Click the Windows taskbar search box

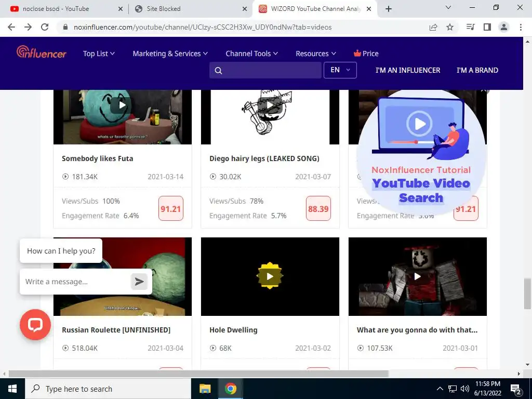(108, 389)
